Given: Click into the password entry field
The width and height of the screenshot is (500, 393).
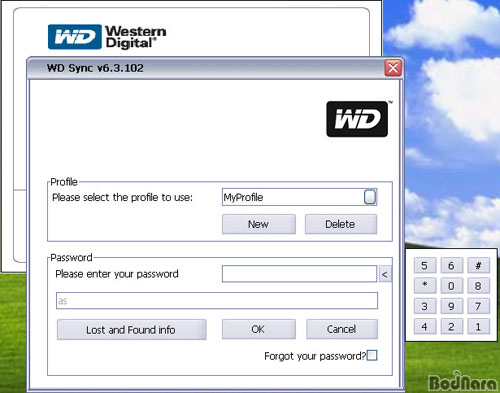Looking at the screenshot, I should [x=299, y=274].
